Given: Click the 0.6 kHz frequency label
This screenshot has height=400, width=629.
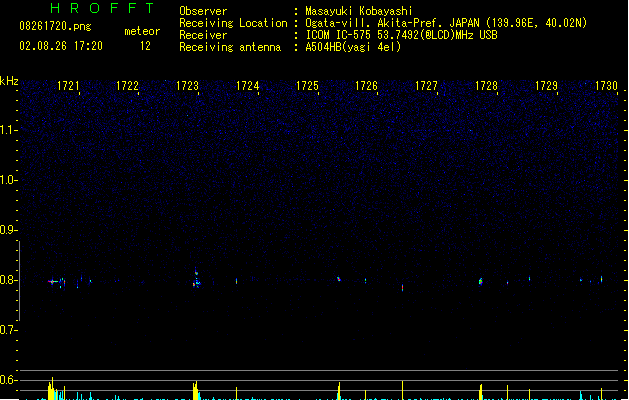Looking at the screenshot, I should point(8,380).
